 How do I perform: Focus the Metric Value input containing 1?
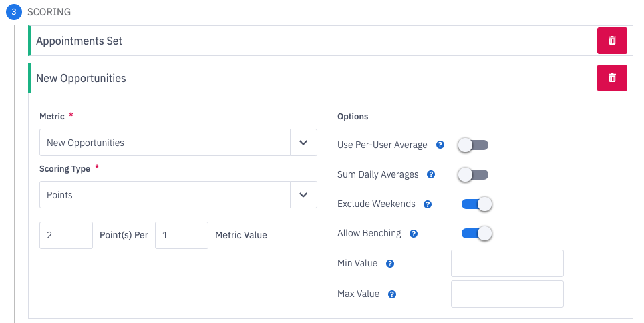tap(181, 235)
